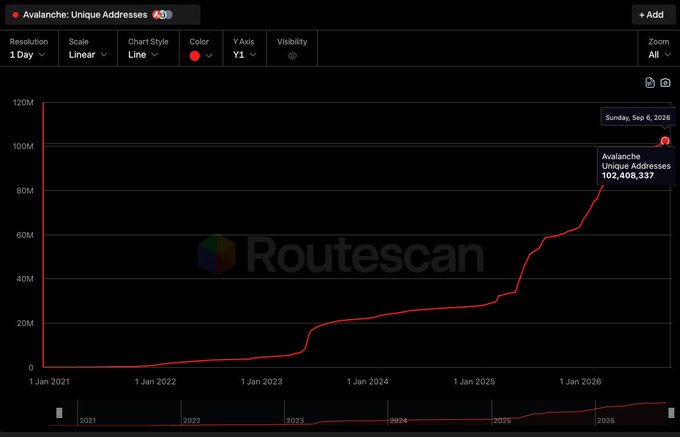The image size is (680, 437).
Task: Click the 80M y-axis label
Action: (25, 191)
